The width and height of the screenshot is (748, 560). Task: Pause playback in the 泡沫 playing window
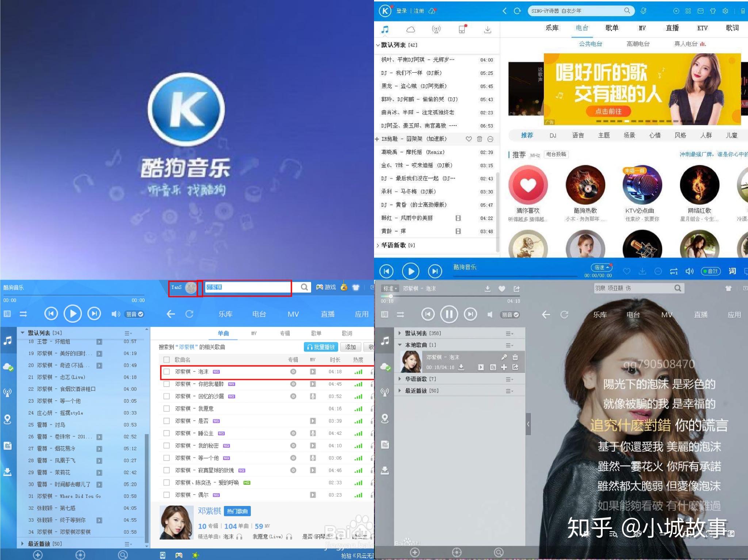point(449,314)
